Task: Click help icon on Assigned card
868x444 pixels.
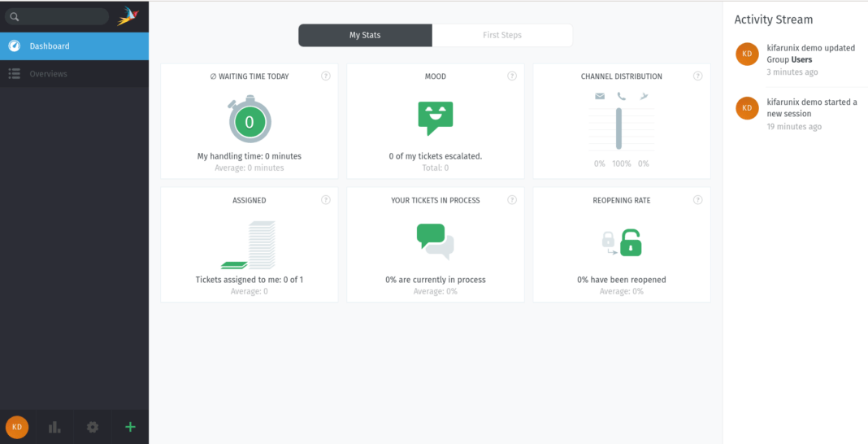Action: click(325, 200)
